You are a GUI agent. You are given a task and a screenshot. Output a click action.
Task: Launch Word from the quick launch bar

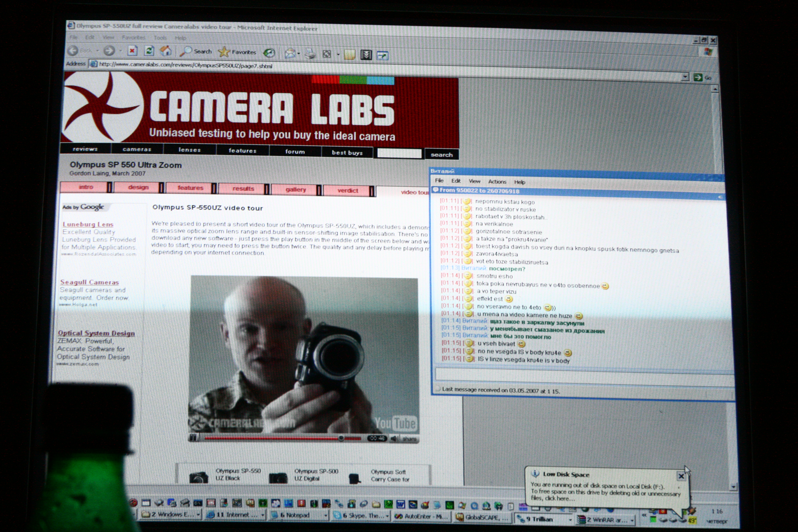coord(400,504)
